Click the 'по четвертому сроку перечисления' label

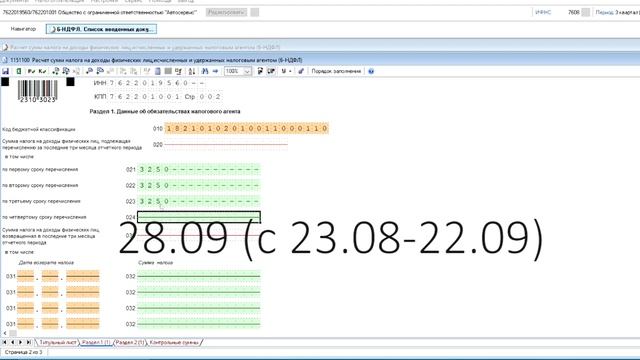(x=44, y=217)
